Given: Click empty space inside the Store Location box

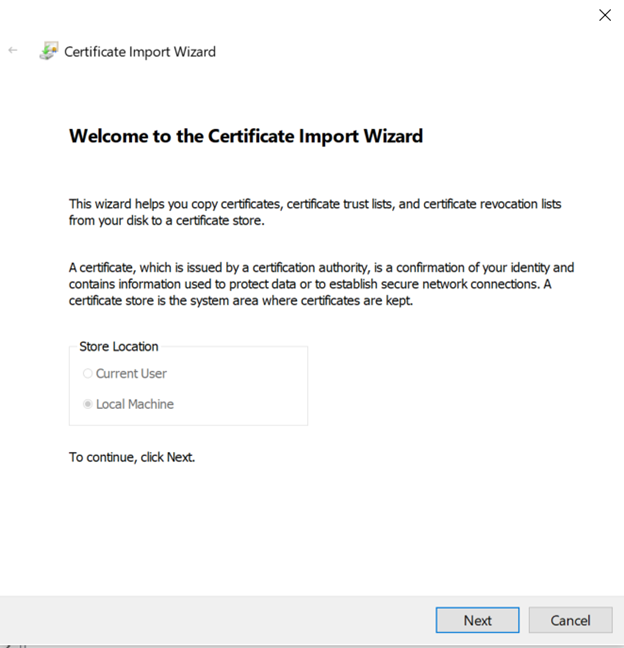Looking at the screenshot, I should [250, 390].
